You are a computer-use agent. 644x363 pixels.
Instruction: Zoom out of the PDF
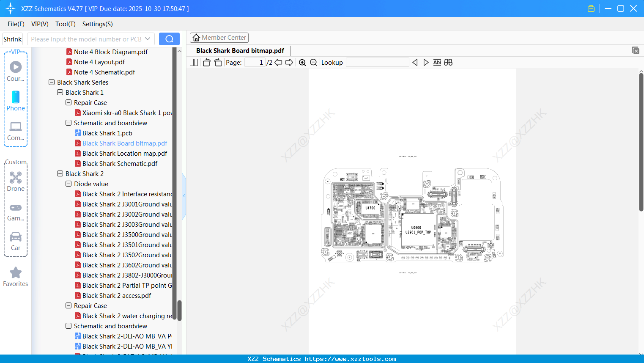pos(313,62)
